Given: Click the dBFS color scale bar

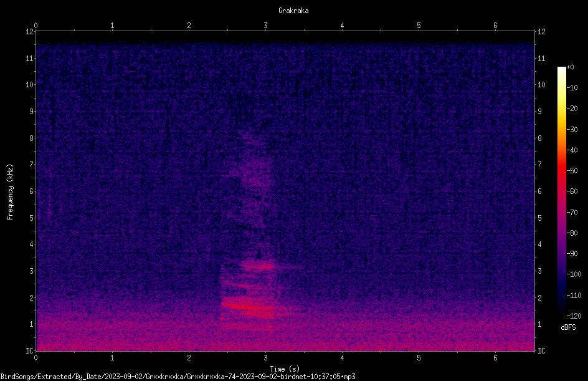Looking at the screenshot, I should [561, 191].
